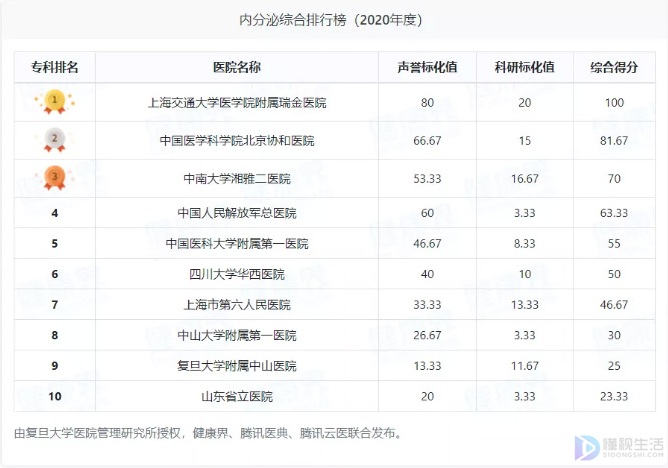This screenshot has height=468, width=668.
Task: Click 华西医院 reputation value 40
Action: pyautogui.click(x=427, y=274)
